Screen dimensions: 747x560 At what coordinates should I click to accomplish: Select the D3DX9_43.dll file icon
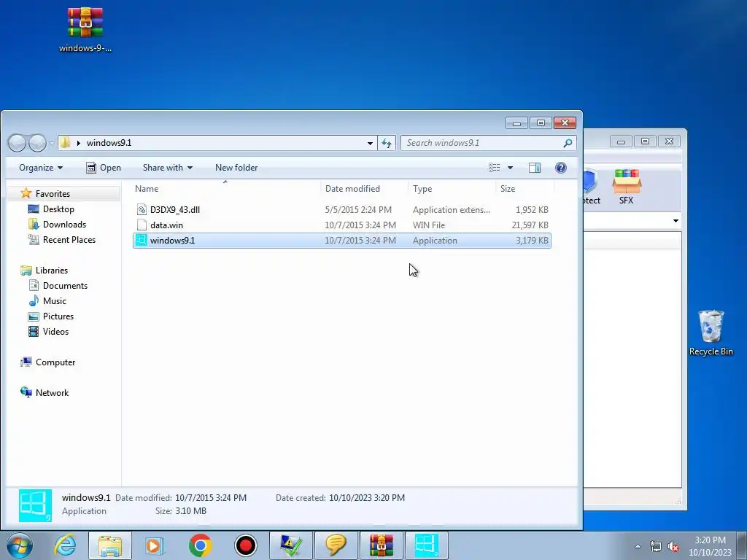tap(142, 209)
